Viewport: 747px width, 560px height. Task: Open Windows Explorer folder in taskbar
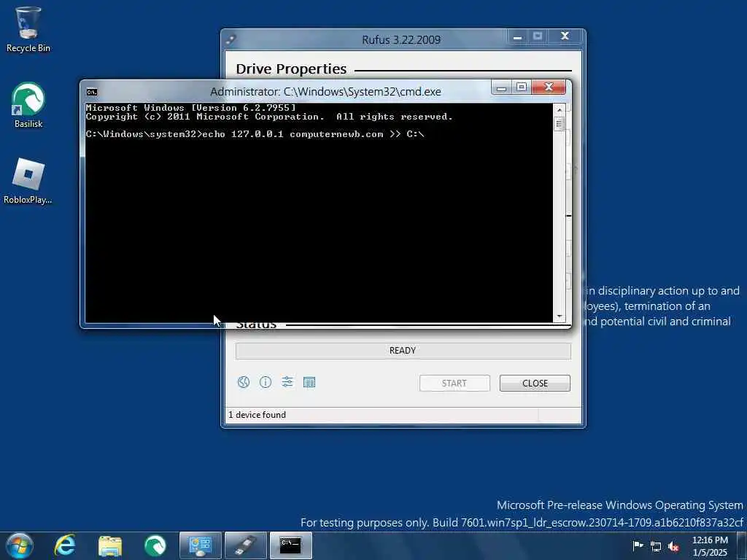pos(110,545)
